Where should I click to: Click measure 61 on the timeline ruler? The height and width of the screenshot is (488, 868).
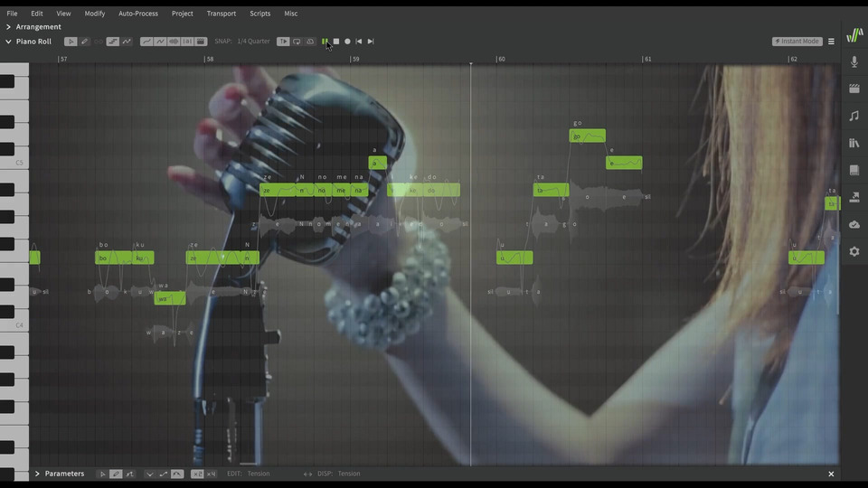[x=647, y=59]
